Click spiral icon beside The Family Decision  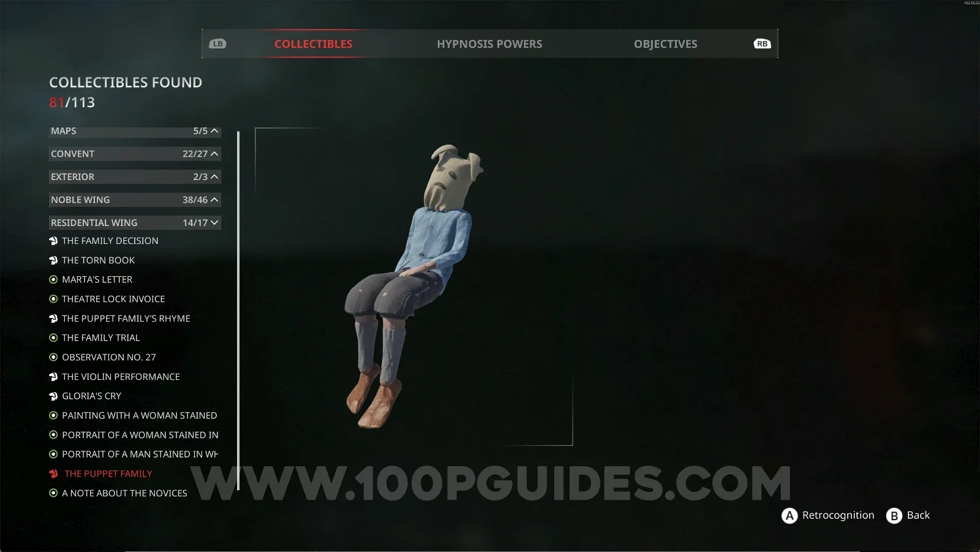(53, 241)
